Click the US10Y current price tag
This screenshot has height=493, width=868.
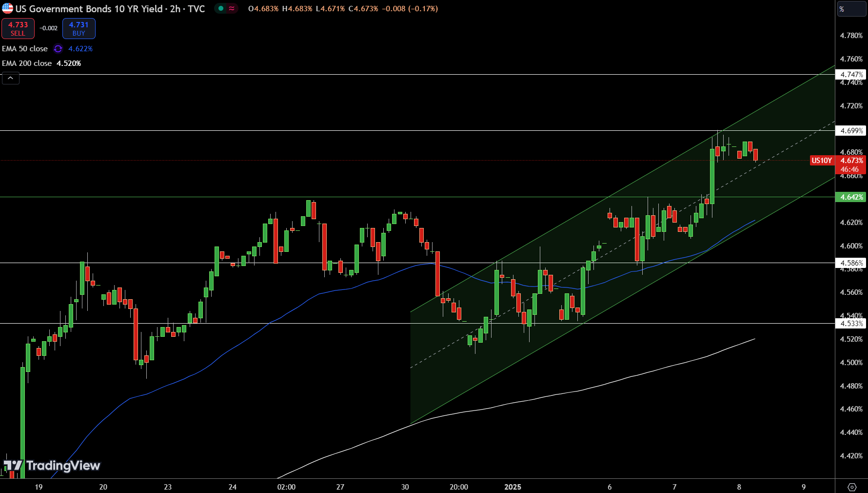coord(822,161)
